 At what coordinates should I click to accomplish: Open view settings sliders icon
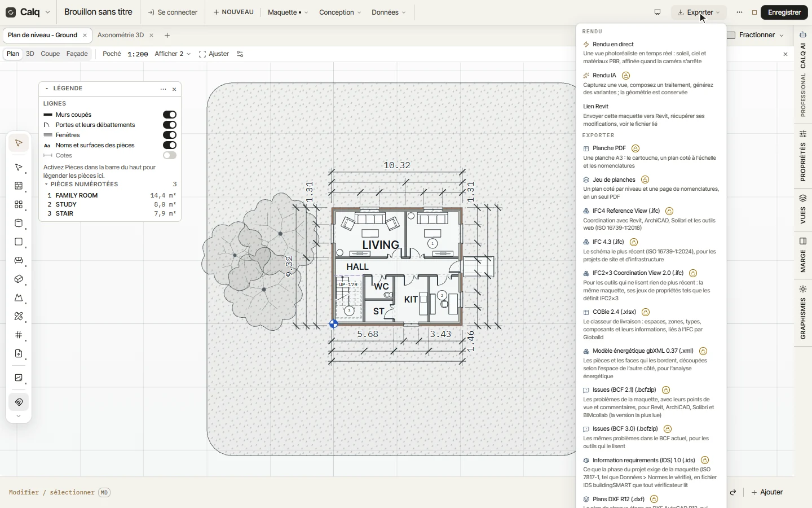240,54
